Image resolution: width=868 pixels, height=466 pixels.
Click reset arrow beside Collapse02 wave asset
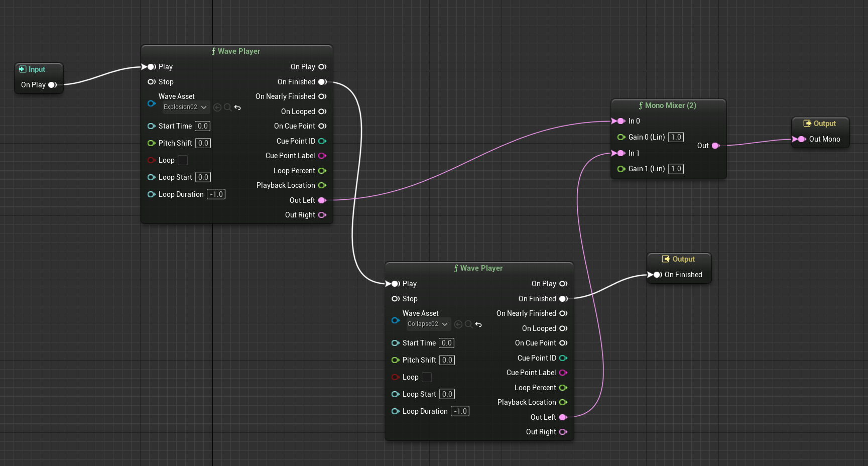478,324
